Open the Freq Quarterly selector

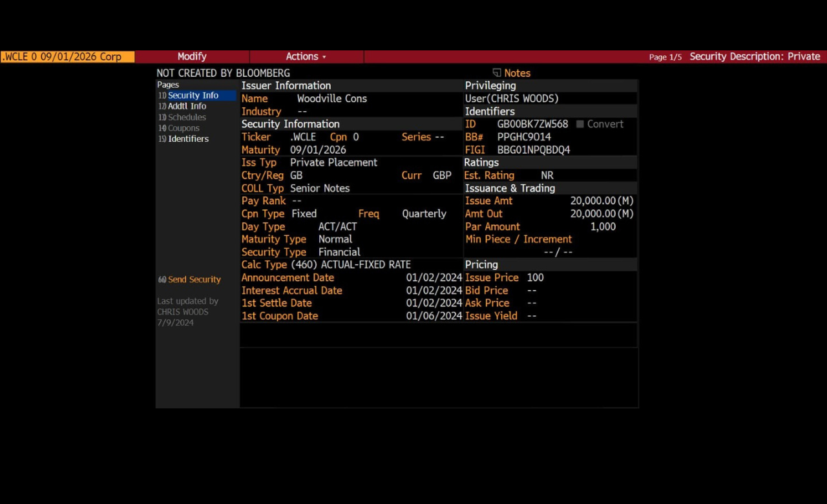[424, 214]
